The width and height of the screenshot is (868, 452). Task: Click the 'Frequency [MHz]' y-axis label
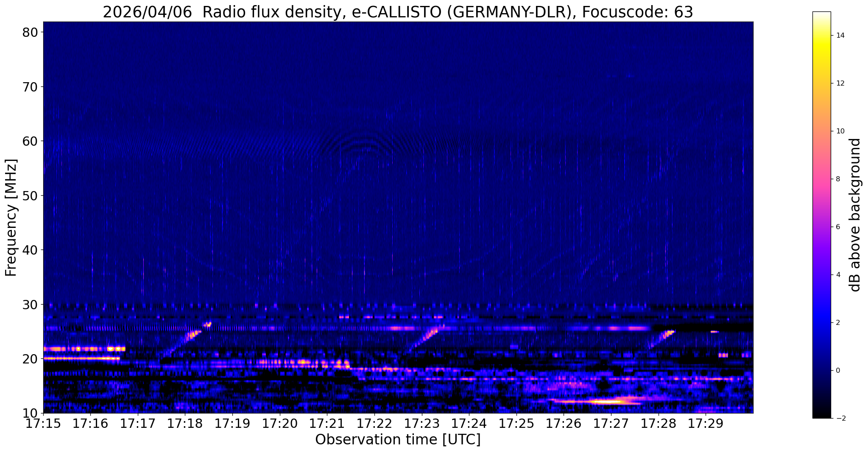tap(11, 218)
